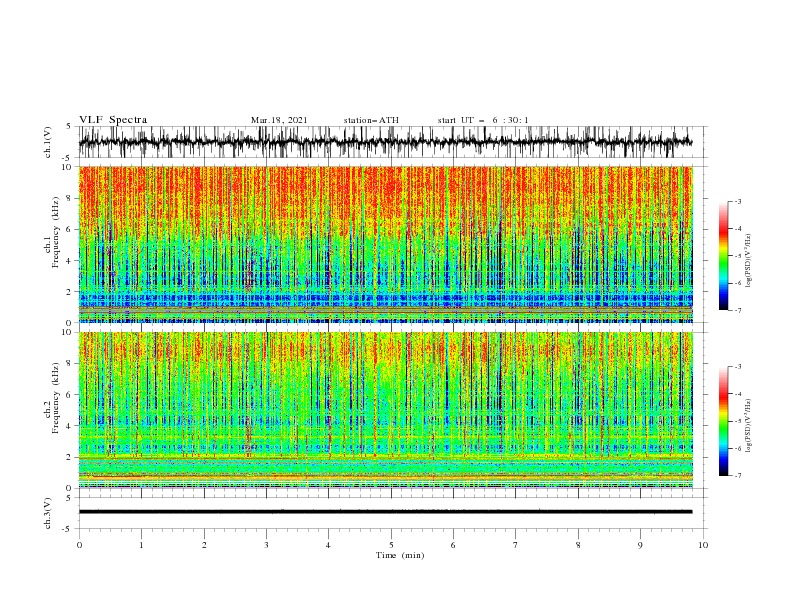Click the ch.2 color bar unit label log(PSD)
The width and height of the screenshot is (792, 612).
point(748,425)
